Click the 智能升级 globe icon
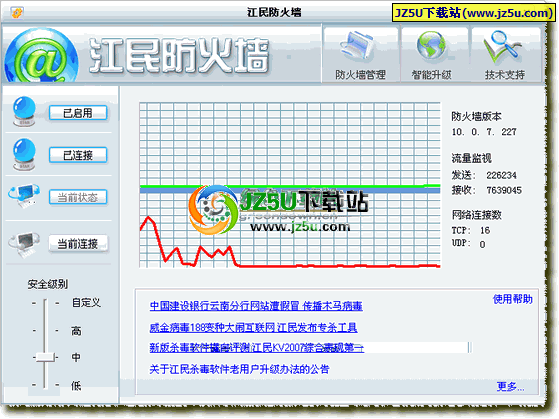 [x=432, y=46]
